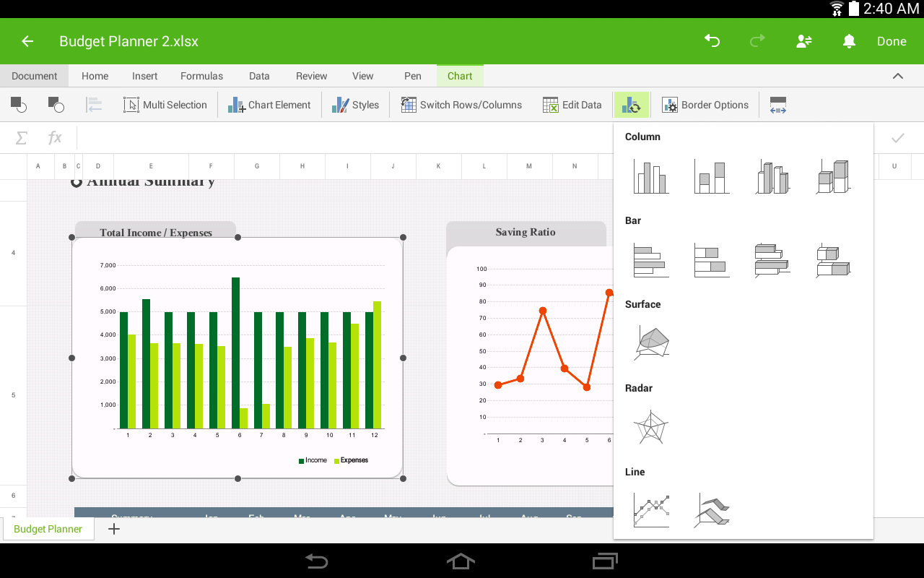This screenshot has height=578, width=924.
Task: Select column G header
Action: click(257, 166)
